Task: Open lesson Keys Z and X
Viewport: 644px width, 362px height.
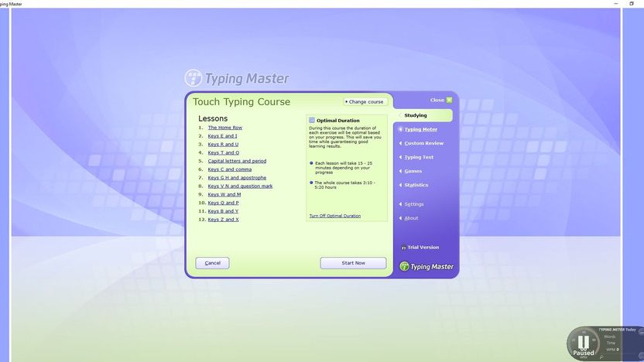Action: click(224, 220)
